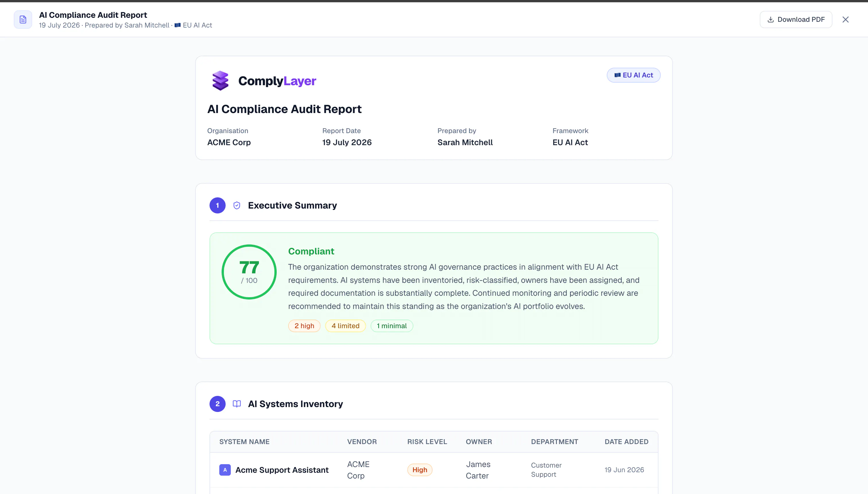Click the Report Date value 19 July 2026
This screenshot has width=868, height=494.
click(x=346, y=143)
